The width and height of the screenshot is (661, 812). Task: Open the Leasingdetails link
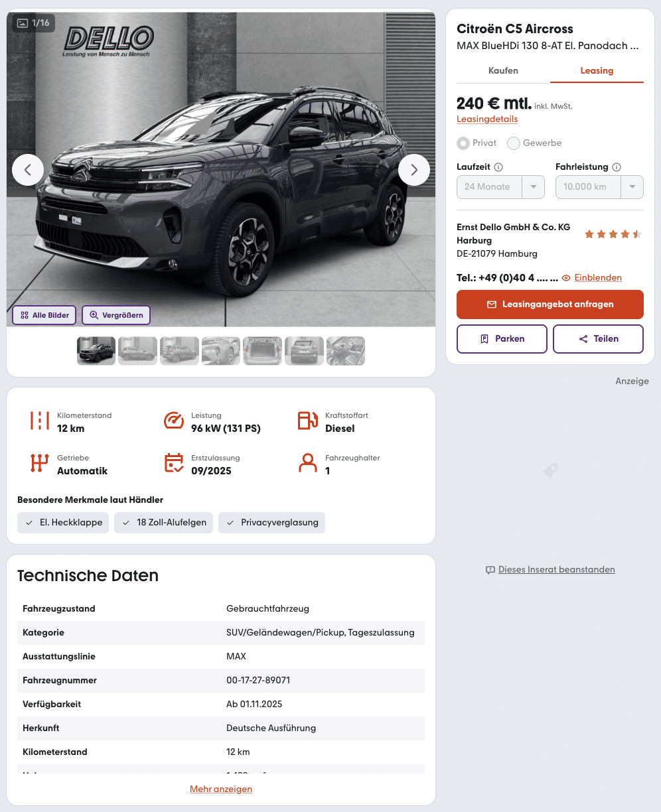[487, 119]
